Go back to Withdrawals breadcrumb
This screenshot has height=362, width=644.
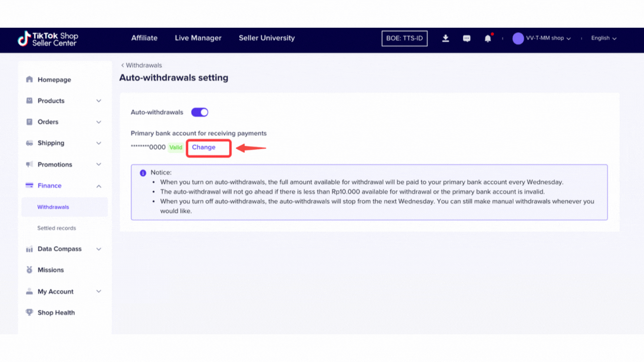tap(141, 65)
